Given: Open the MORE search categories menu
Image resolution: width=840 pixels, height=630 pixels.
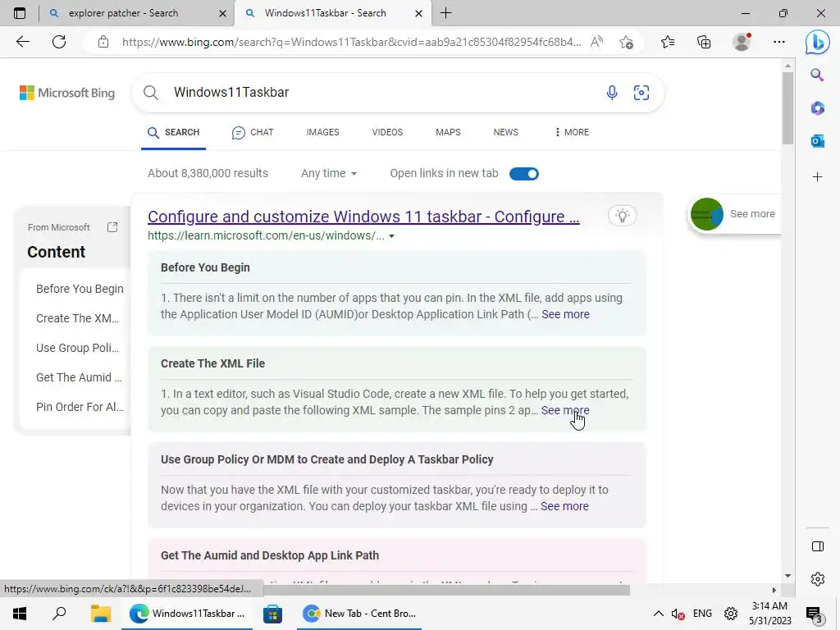Looking at the screenshot, I should [x=572, y=132].
